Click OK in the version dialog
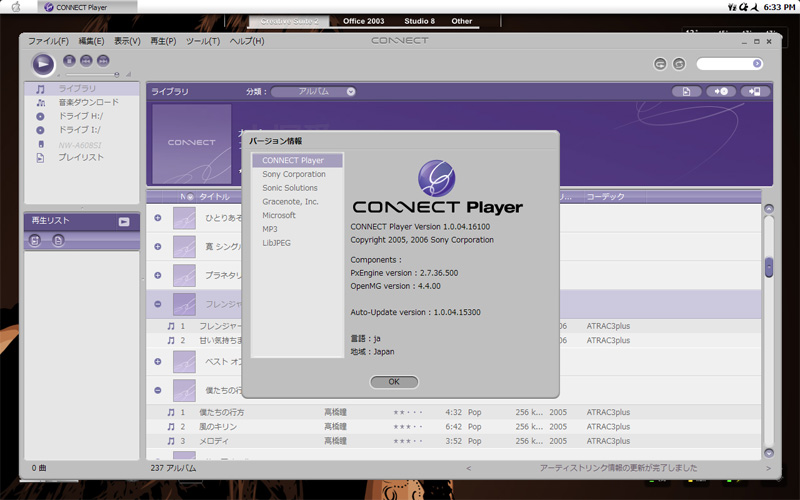This screenshot has height=500, width=800. coord(394,382)
